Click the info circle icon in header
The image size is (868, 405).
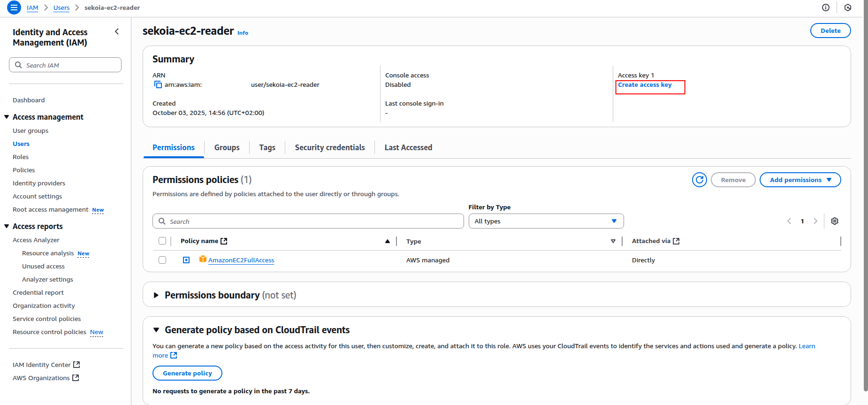(826, 8)
